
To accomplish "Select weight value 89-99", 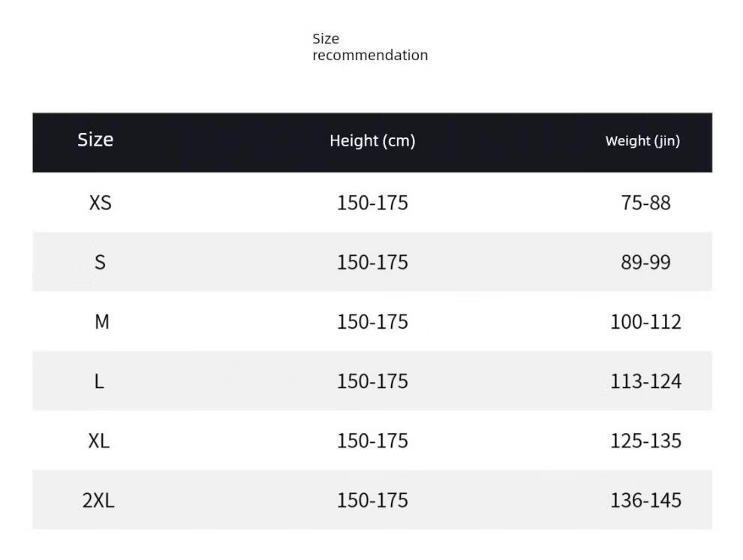I will click(645, 262).
